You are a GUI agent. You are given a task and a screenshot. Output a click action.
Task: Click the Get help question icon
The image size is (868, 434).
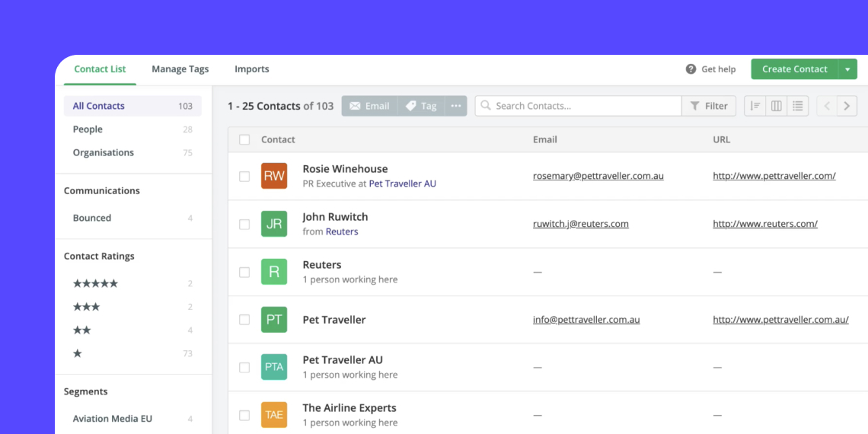coord(690,69)
